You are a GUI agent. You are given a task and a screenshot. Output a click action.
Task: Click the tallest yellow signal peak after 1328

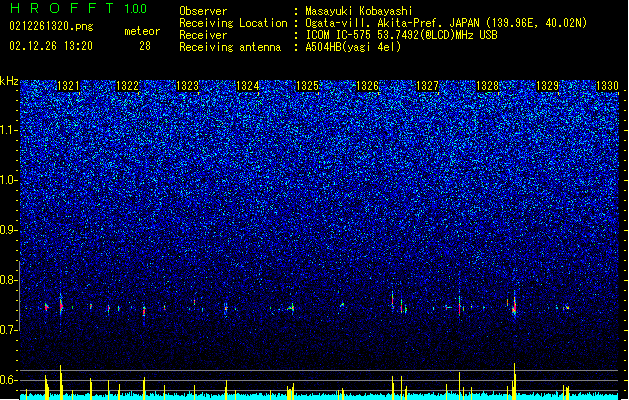click(514, 381)
